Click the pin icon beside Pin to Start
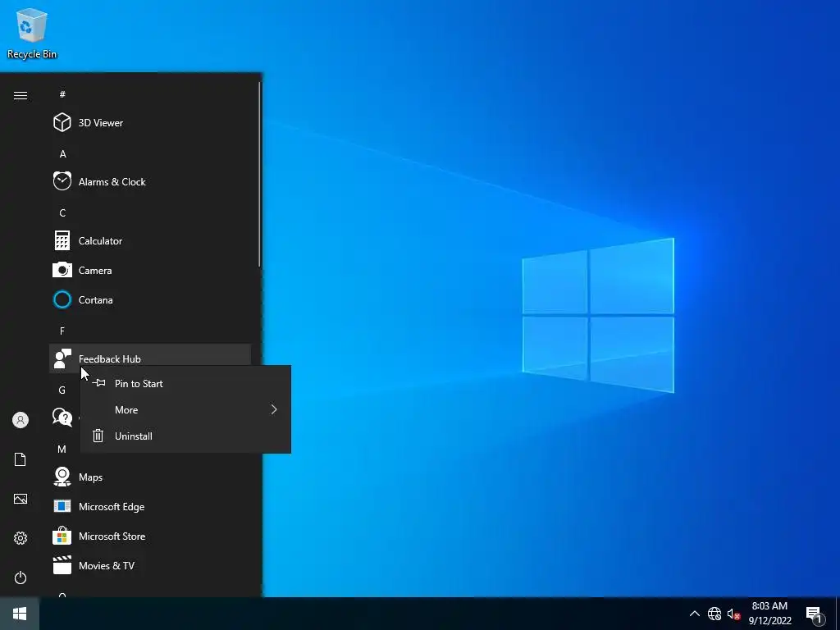Screen dimensions: 840x630 (98, 383)
